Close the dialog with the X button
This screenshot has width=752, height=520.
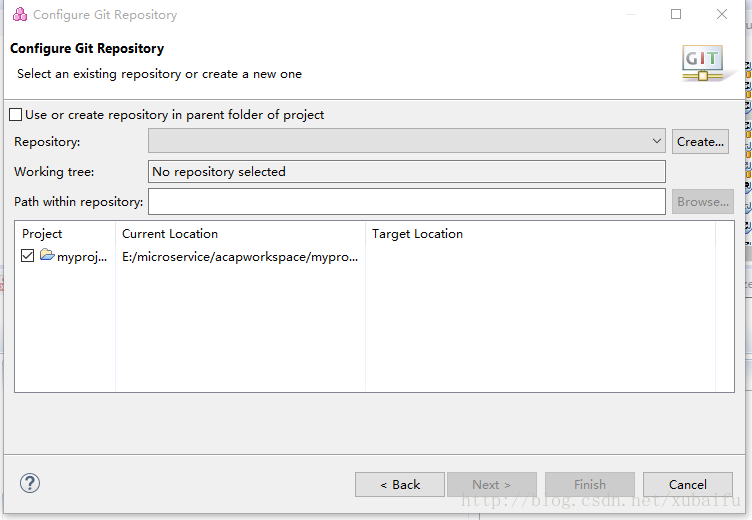[x=722, y=14]
